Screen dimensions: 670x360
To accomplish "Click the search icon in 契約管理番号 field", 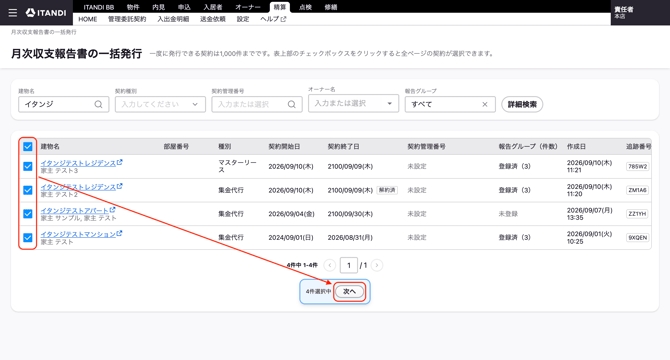I will (291, 104).
